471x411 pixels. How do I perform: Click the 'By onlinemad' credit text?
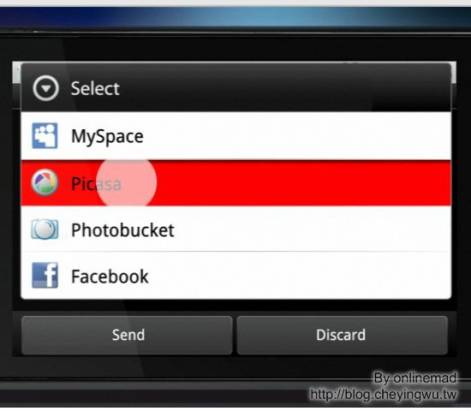click(x=415, y=378)
